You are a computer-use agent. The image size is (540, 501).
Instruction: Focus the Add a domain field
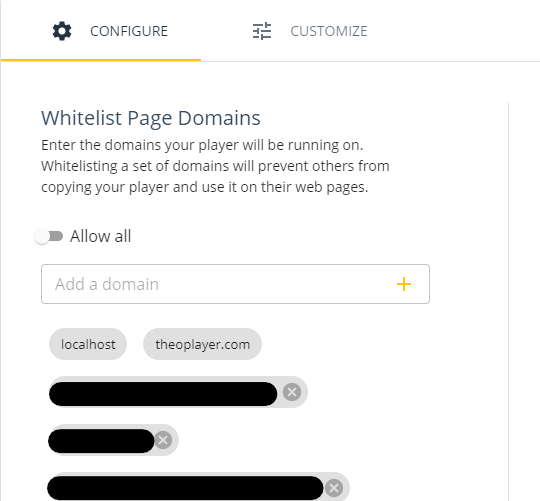pos(235,284)
